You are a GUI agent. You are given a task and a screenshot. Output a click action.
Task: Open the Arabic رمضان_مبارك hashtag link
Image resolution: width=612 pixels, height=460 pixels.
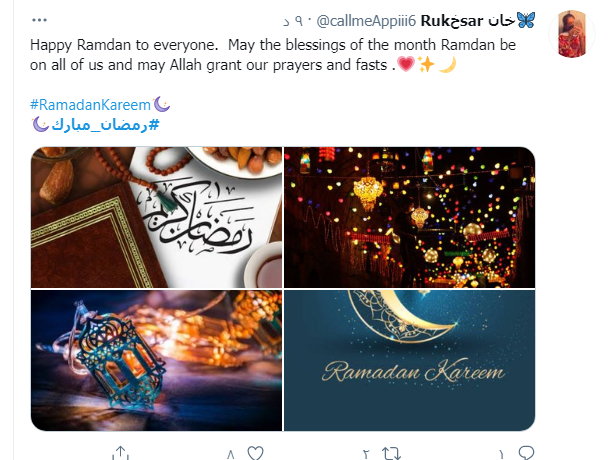tap(105, 125)
